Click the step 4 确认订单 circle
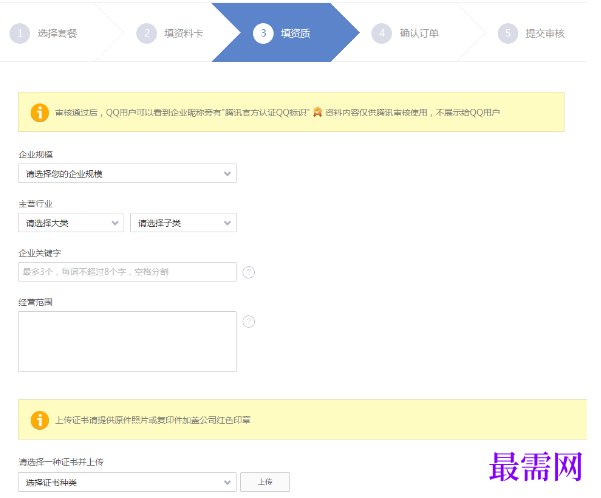Viewport: 601px width, 498px height. [381, 33]
